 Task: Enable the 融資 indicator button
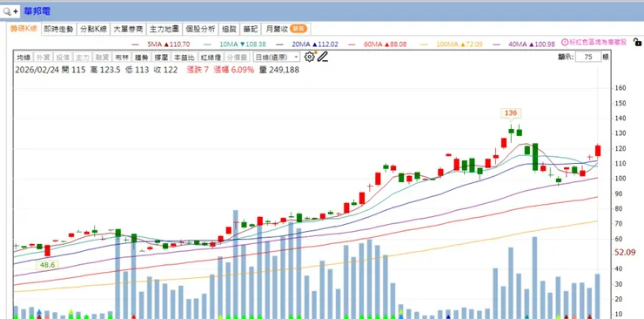tap(102, 58)
